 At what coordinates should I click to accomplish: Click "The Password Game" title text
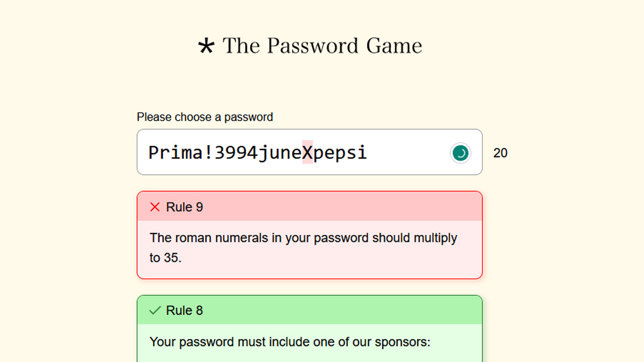coord(322,46)
